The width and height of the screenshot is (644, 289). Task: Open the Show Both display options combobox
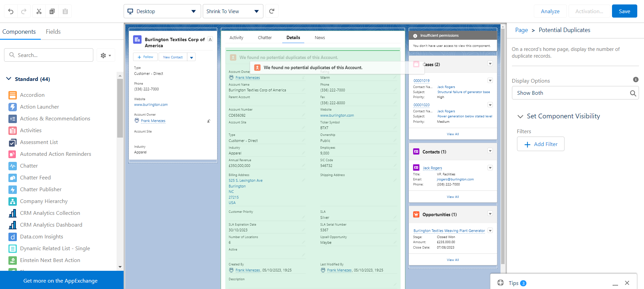pos(575,93)
